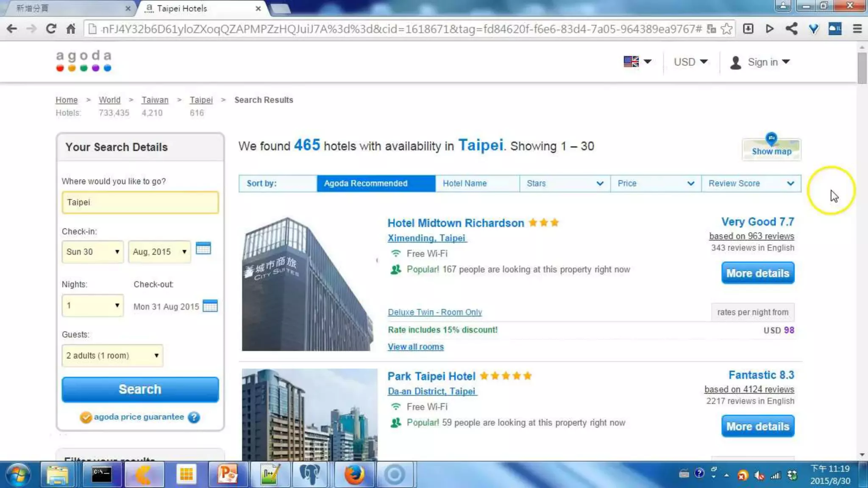Open Hotel Midtown Richardson More details
The height and width of the screenshot is (488, 868).
click(757, 273)
